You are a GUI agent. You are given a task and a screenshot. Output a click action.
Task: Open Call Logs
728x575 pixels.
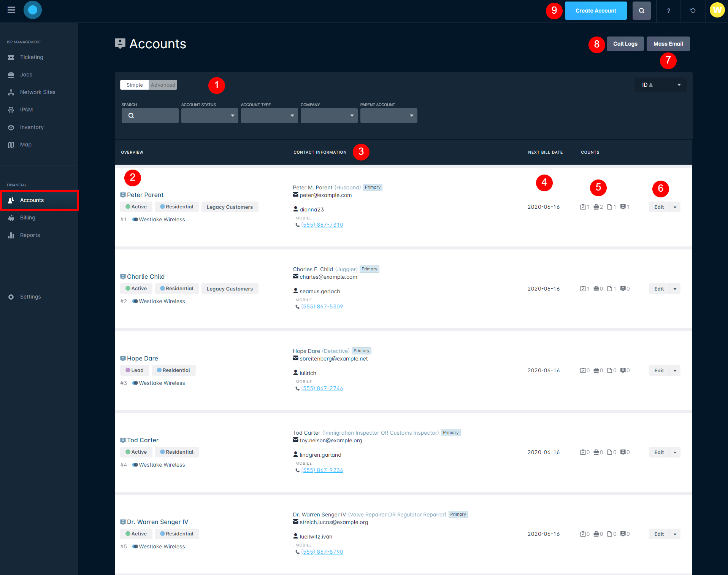point(625,44)
